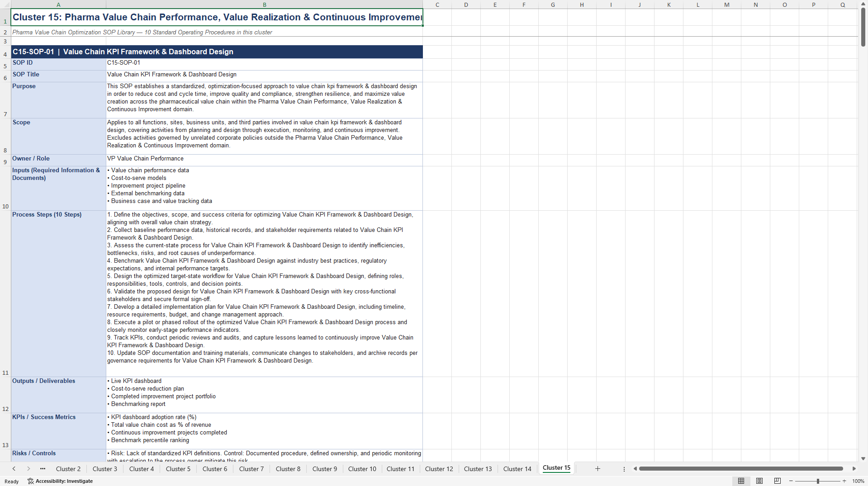
Task: Select row 7 header
Action: 5,100
